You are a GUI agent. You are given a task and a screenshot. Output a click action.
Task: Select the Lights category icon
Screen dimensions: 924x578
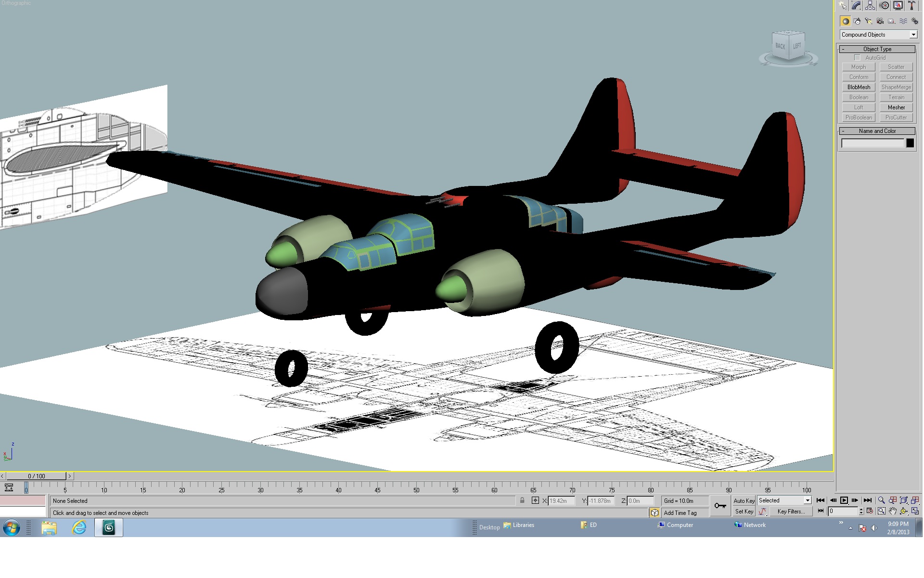coord(869,21)
